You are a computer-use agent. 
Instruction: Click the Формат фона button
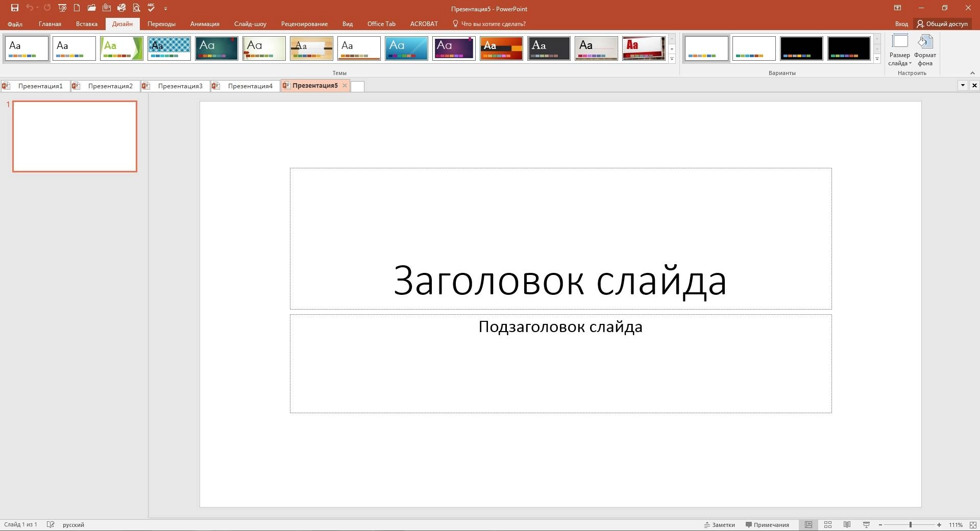tap(925, 50)
